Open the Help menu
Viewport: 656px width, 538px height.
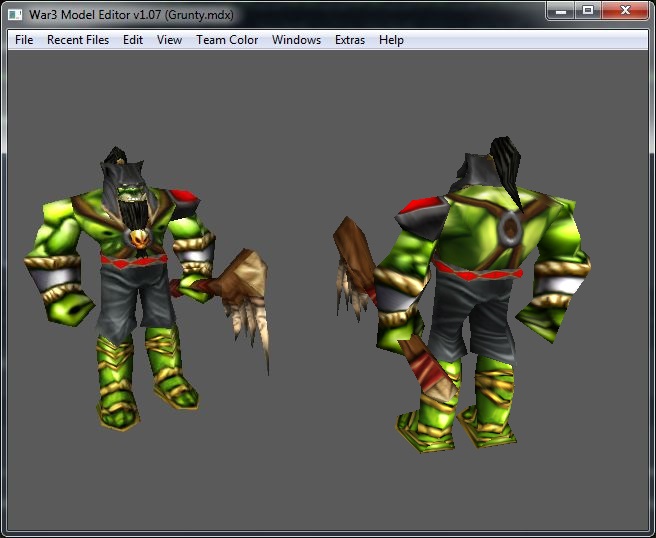coord(391,40)
